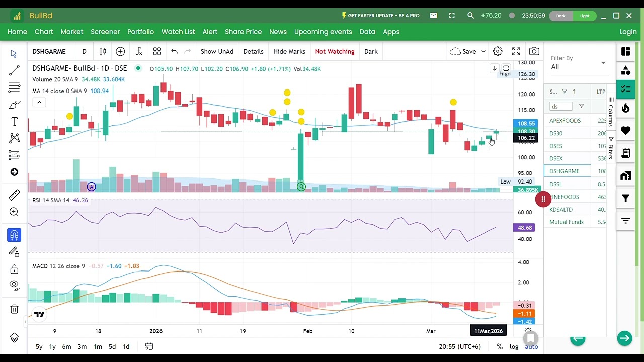Image resolution: width=644 pixels, height=362 pixels.
Task: Open the Save layout dropdown arrow
Action: pos(484,51)
